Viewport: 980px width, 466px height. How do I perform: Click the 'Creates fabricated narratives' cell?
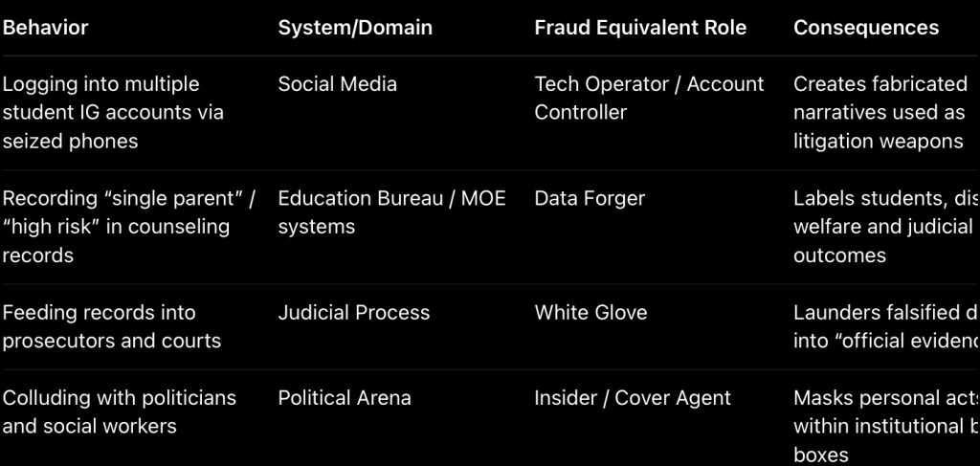pyautogui.click(x=879, y=112)
